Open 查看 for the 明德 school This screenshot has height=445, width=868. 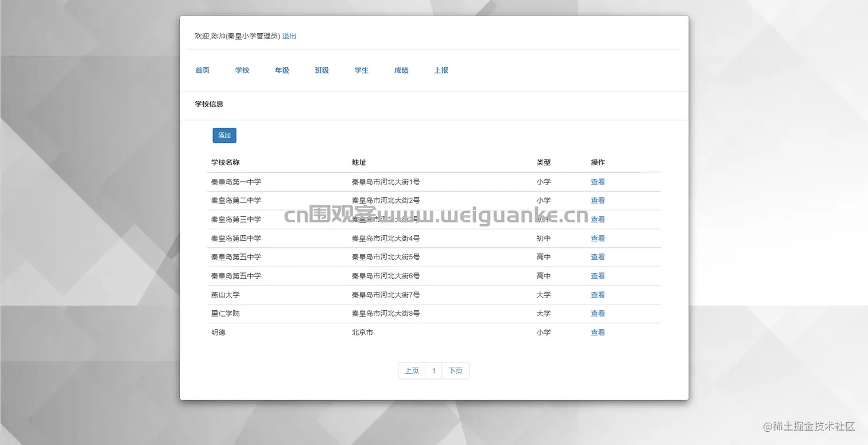click(x=598, y=333)
